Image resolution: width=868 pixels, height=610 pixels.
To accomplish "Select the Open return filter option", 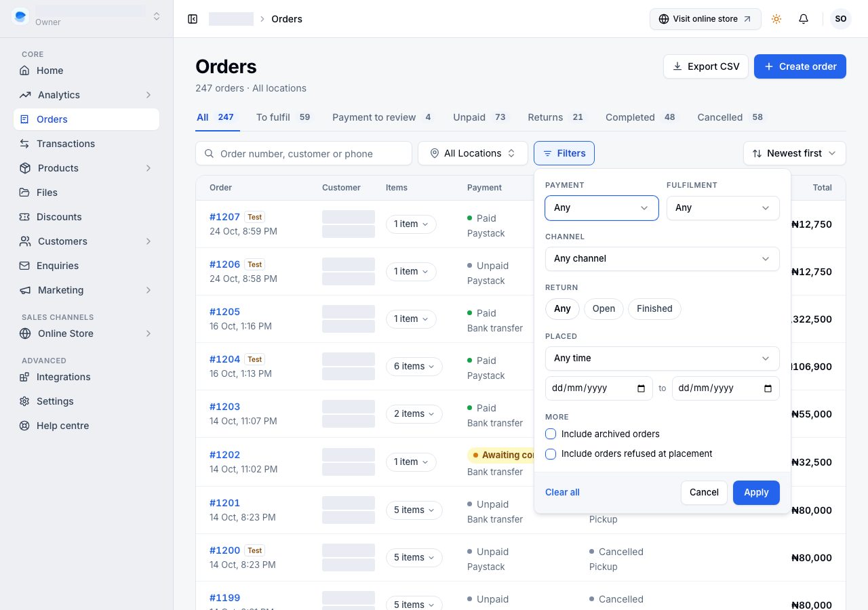I will pos(604,309).
